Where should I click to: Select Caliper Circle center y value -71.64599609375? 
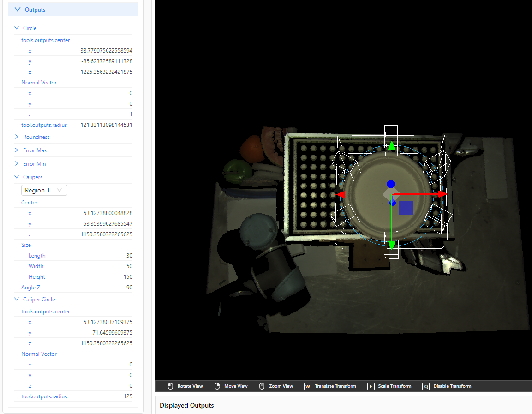click(x=111, y=333)
